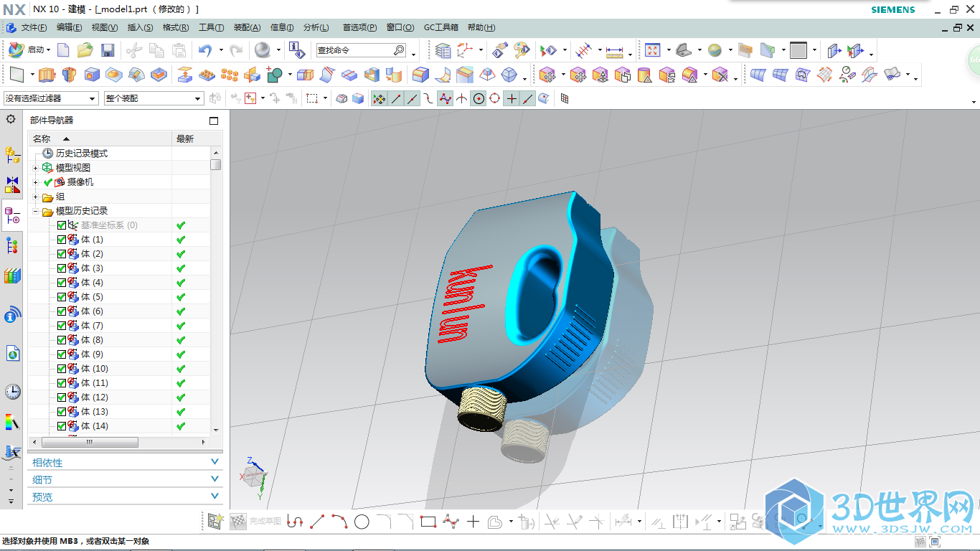Click the navigator settings gear icon
This screenshot has height=551, width=980.
[x=11, y=120]
